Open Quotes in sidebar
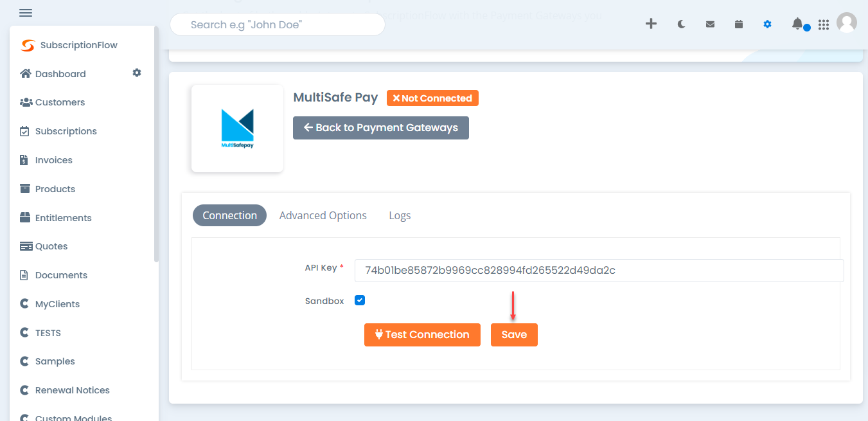The width and height of the screenshot is (868, 421). click(51, 246)
